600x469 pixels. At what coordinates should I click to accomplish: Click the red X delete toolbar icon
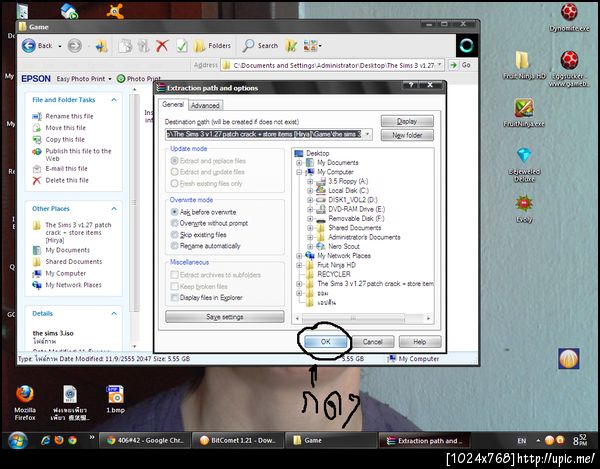click(x=162, y=46)
